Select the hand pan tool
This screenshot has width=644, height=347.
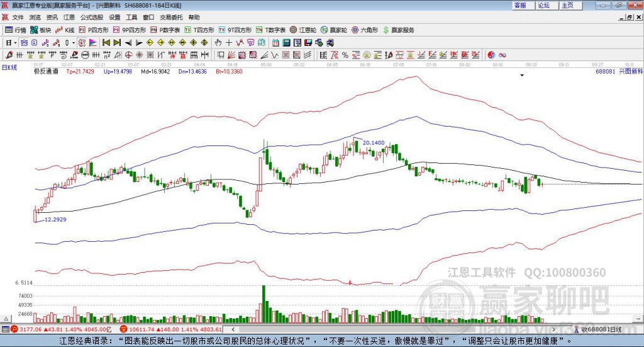pyautogui.click(x=218, y=43)
